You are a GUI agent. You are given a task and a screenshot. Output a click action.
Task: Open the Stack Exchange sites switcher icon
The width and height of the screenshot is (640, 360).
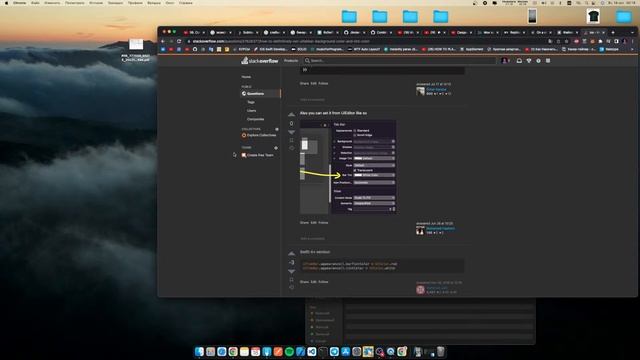[x=548, y=60]
